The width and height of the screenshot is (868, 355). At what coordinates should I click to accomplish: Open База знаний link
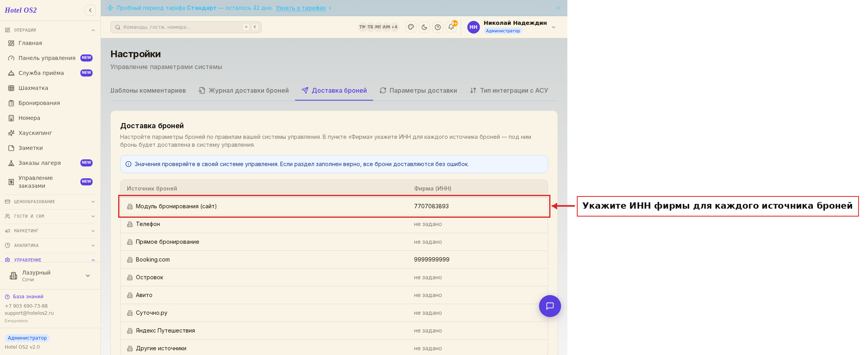pyautogui.click(x=28, y=297)
